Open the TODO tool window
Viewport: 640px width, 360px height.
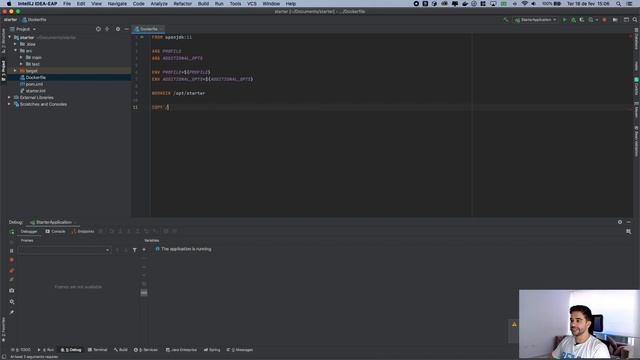pos(21,350)
